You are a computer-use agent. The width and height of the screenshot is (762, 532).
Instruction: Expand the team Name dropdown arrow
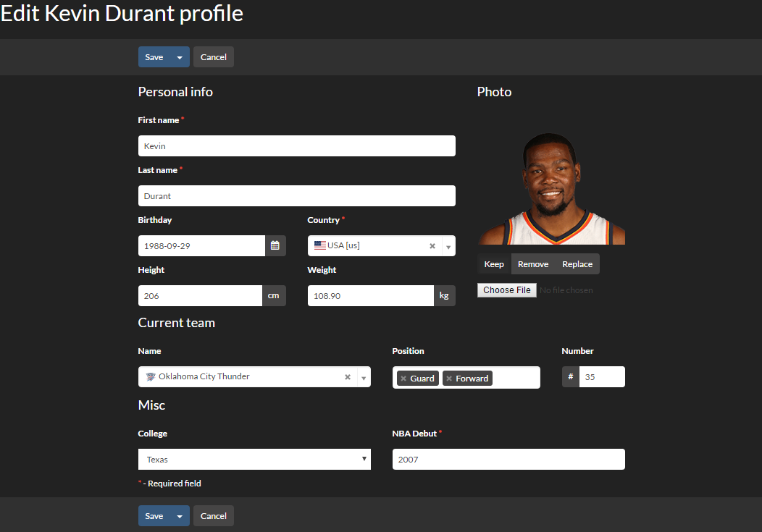pos(364,378)
